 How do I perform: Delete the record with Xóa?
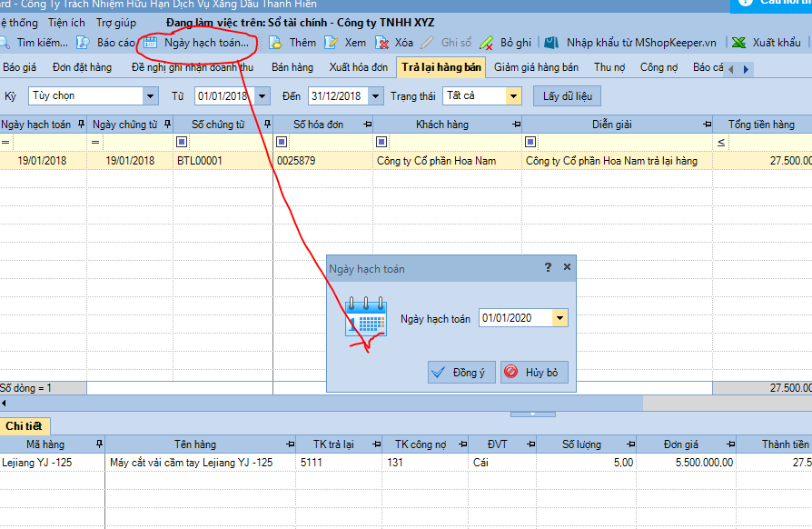[394, 43]
